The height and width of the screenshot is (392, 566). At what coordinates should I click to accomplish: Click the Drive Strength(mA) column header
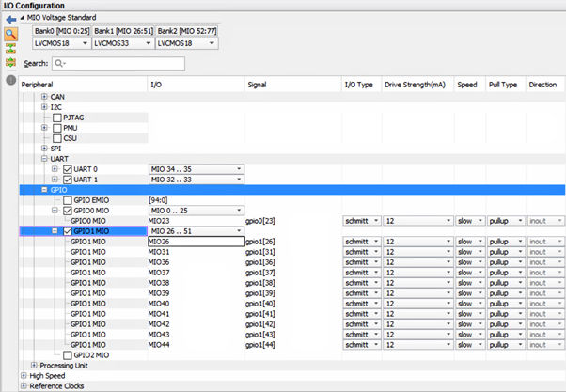[x=415, y=84]
